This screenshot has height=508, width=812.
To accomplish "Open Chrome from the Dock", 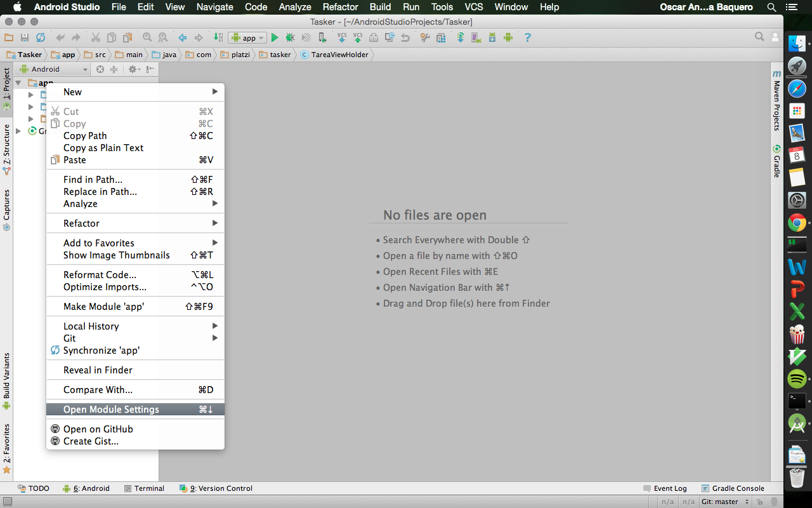I will (x=797, y=222).
